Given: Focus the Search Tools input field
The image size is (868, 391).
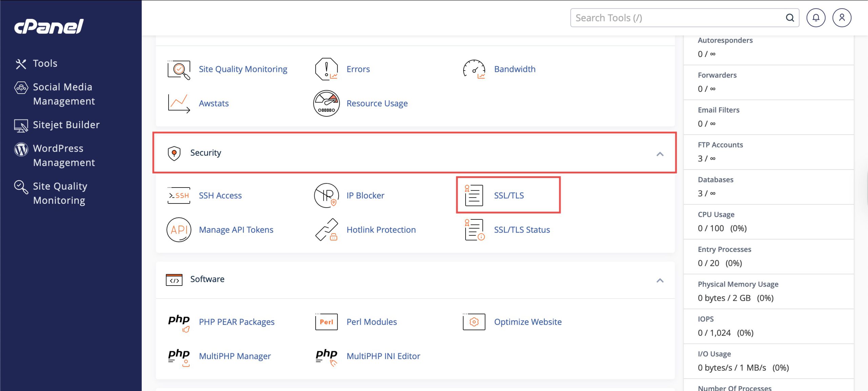Looking at the screenshot, I should point(685,18).
